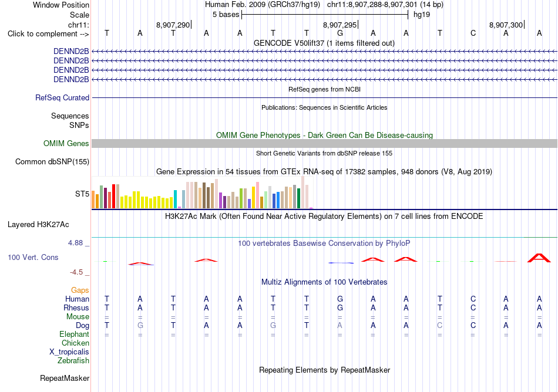Select the X_tropicalis alignment row label
This screenshot has height=392, width=558.
(x=69, y=352)
